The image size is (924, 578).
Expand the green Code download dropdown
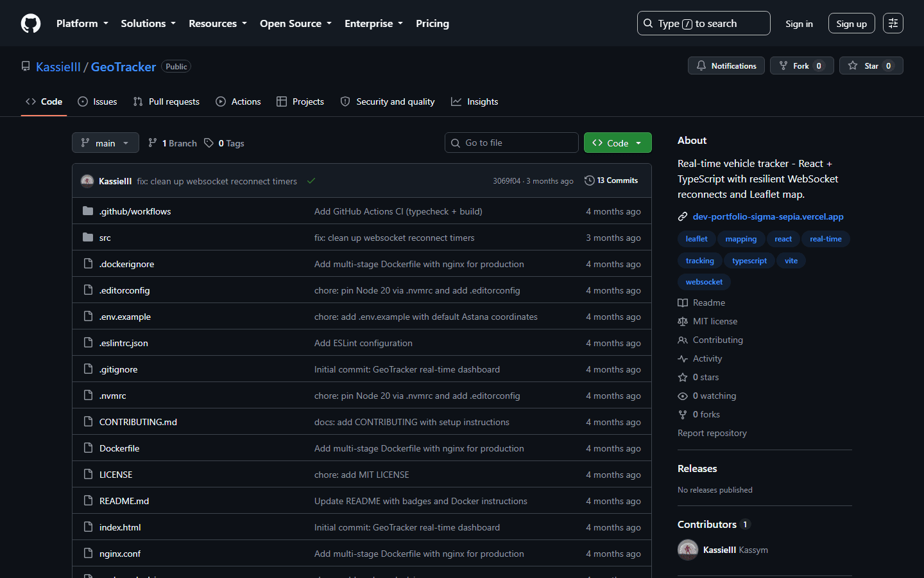617,143
